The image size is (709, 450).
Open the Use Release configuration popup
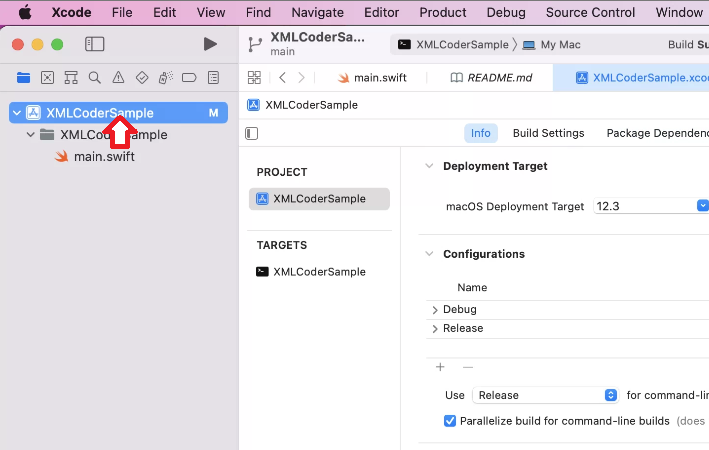545,395
